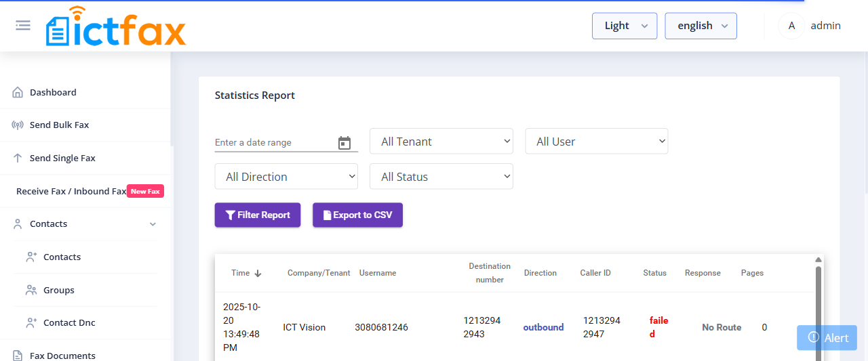Sort by Time column header

coord(240,273)
